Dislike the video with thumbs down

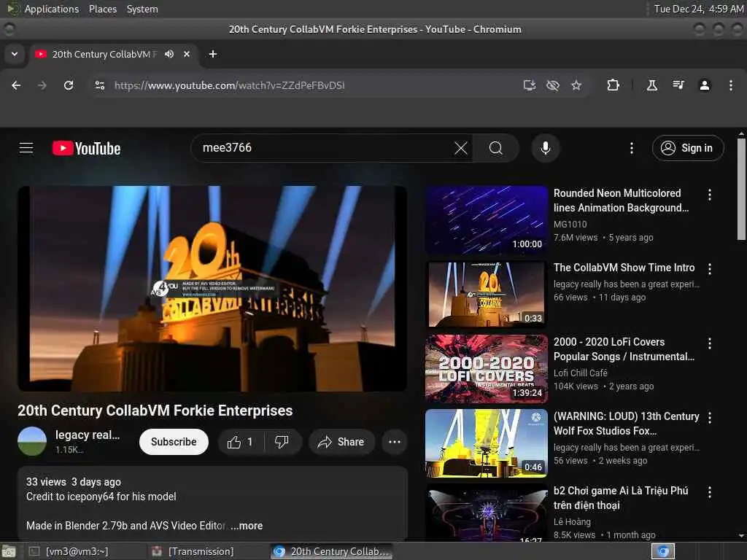coord(282,442)
